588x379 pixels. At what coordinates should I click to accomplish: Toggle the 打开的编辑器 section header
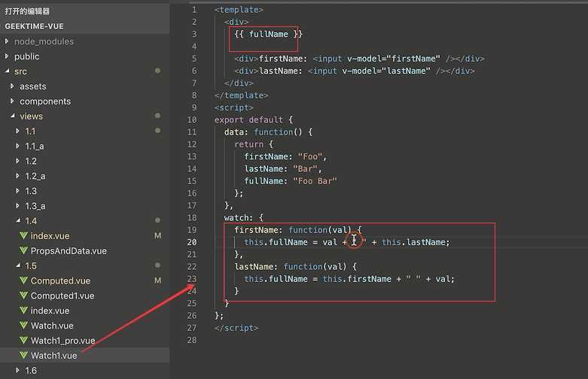(85, 11)
